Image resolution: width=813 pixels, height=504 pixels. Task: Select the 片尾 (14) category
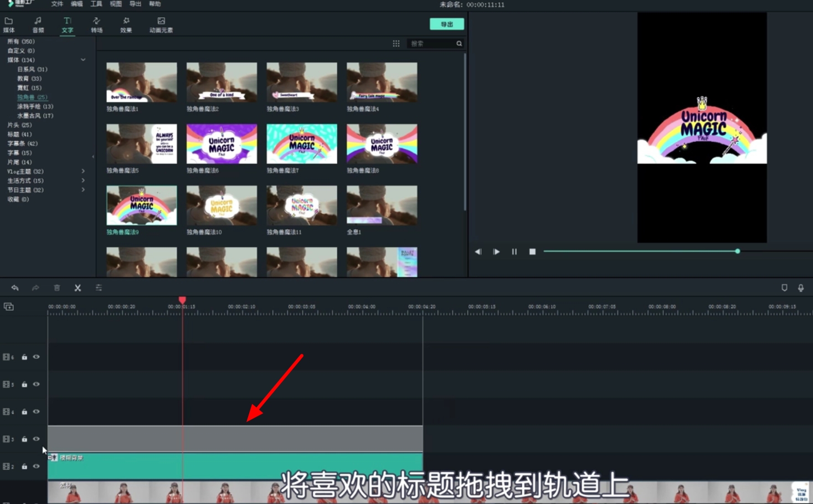[19, 162]
